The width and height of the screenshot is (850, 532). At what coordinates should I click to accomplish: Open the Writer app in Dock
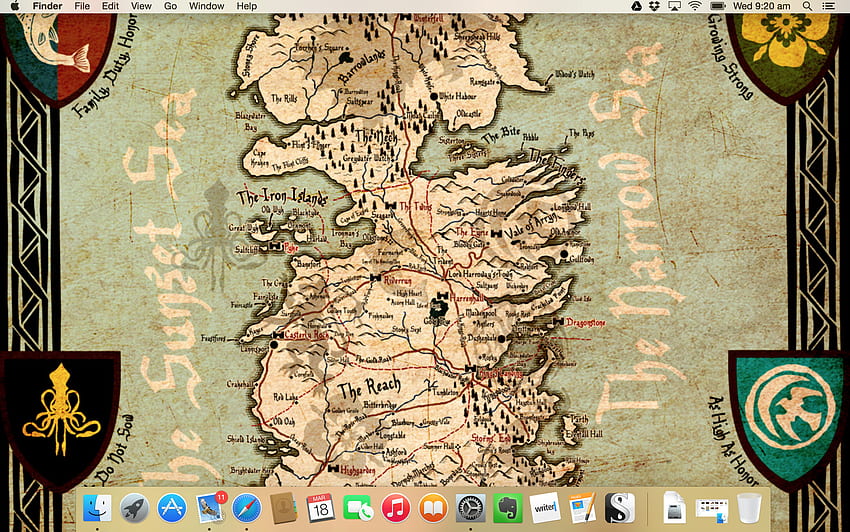point(545,508)
